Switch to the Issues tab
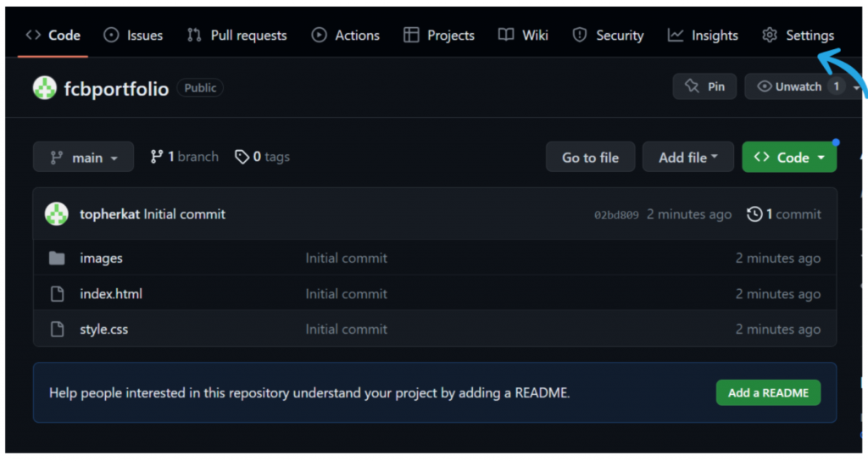 (133, 36)
